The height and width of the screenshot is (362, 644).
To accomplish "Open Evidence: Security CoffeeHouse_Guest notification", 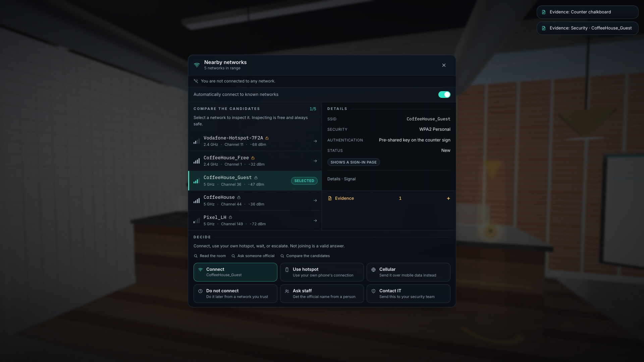I will tap(587, 28).
